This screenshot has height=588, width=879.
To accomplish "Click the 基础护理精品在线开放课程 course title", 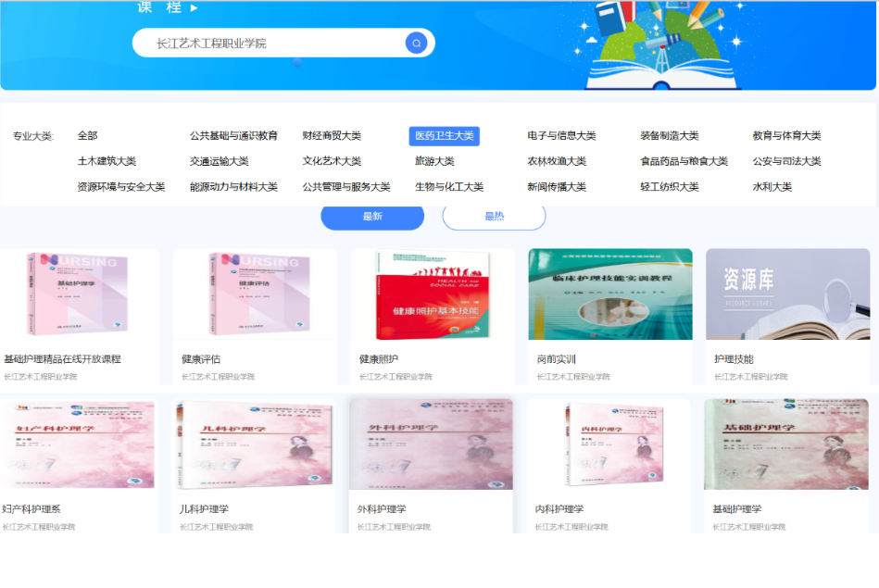I will pyautogui.click(x=62, y=359).
